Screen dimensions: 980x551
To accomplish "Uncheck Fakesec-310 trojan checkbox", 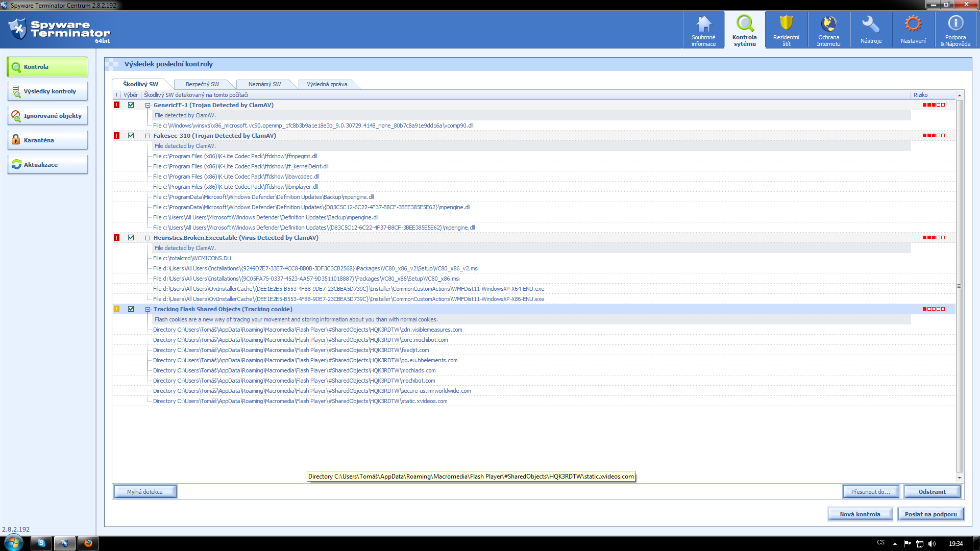I will click(131, 136).
